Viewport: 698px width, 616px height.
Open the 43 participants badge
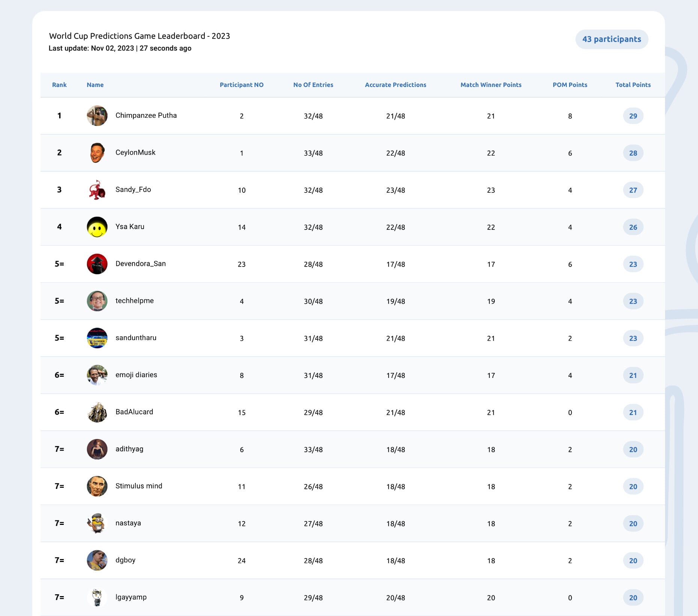click(612, 39)
